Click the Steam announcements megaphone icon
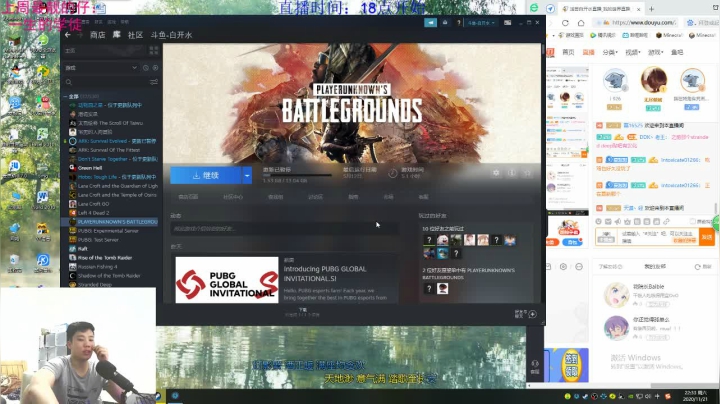 click(x=430, y=22)
